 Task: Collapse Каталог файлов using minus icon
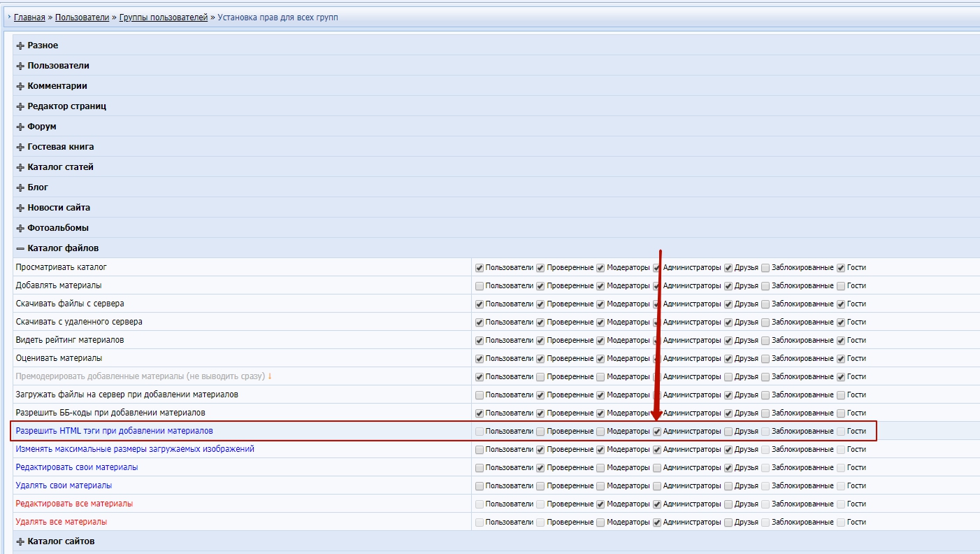click(20, 248)
